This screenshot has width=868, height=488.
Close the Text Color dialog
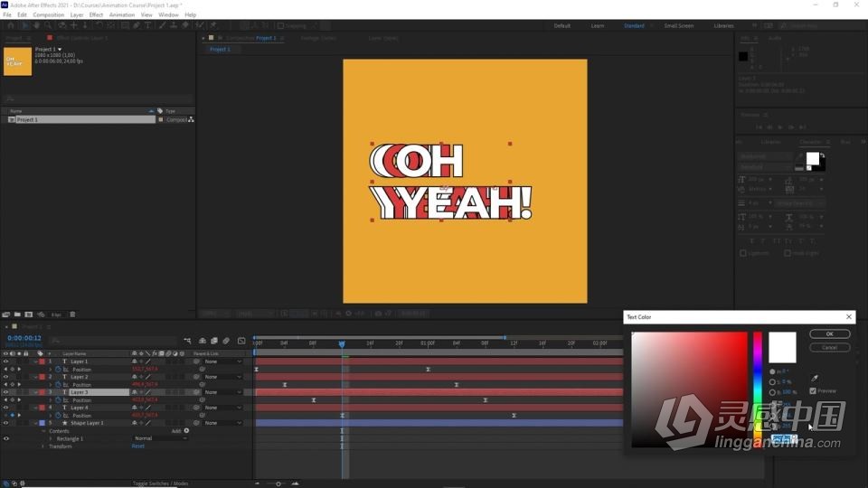point(849,316)
